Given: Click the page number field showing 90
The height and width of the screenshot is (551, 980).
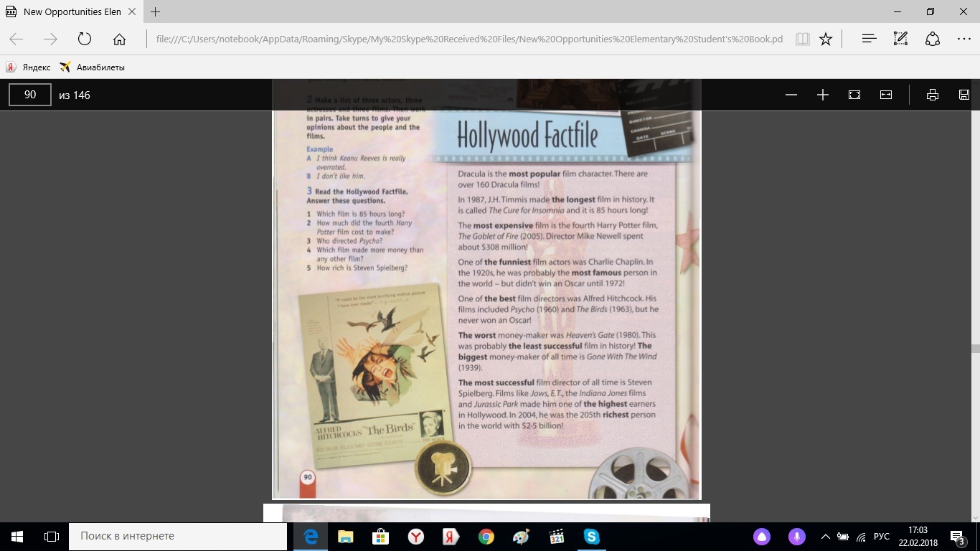Looking at the screenshot, I should click(30, 95).
